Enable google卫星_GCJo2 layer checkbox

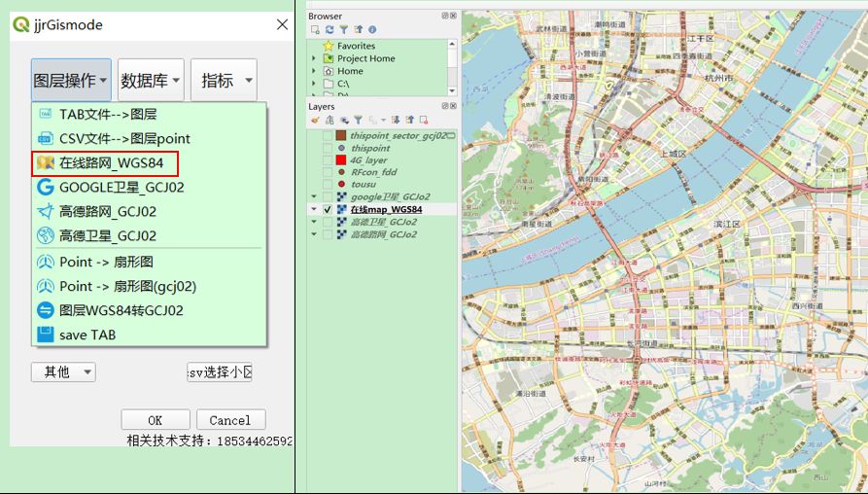coord(328,196)
